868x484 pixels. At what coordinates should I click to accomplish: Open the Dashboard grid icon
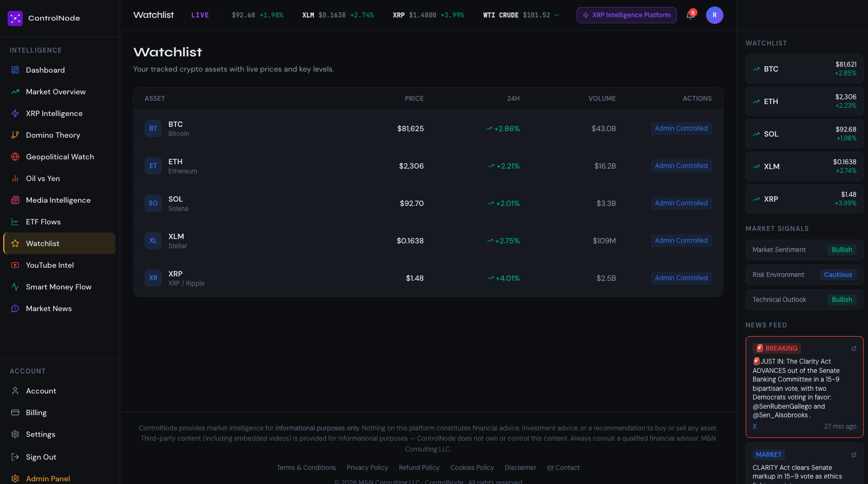coord(15,70)
